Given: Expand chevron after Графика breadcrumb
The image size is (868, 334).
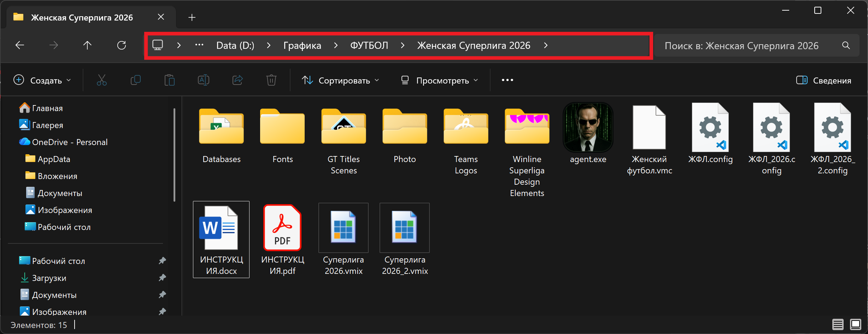Looking at the screenshot, I should pyautogui.click(x=336, y=45).
